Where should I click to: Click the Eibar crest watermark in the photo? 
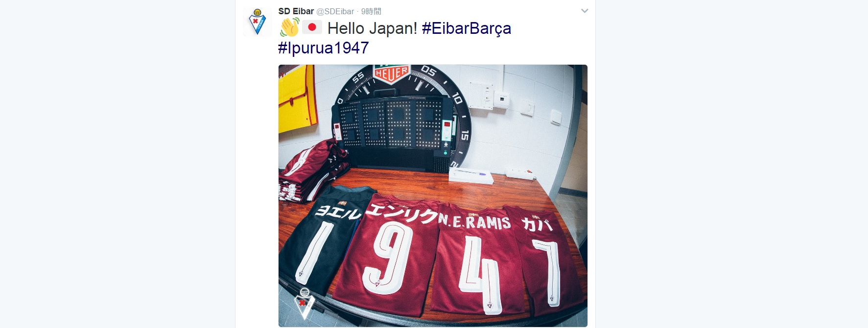tap(305, 303)
